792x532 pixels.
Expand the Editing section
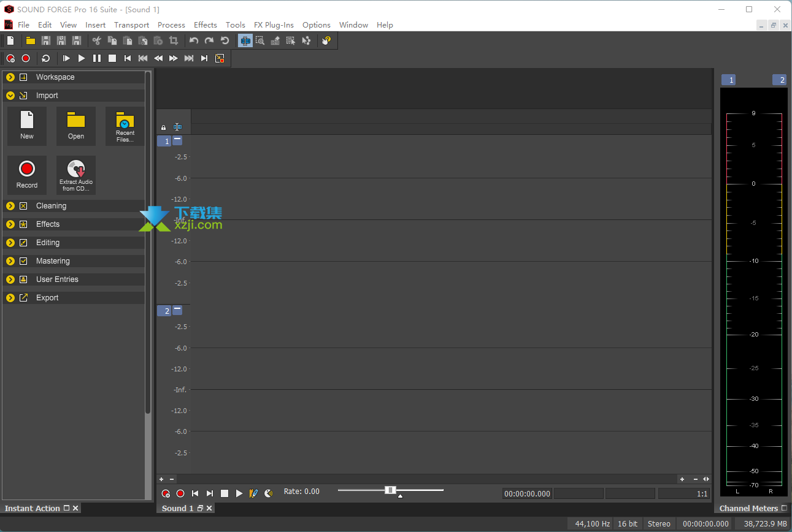10,243
